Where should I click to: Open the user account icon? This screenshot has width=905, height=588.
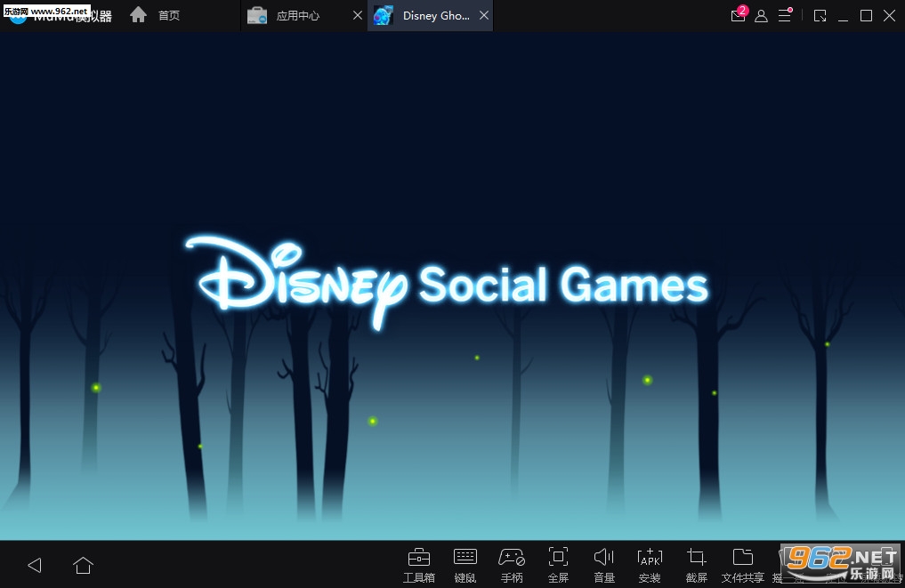761,16
